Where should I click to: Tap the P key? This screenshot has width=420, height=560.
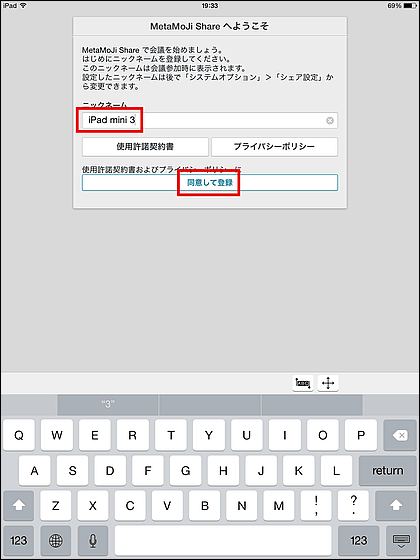coord(361,435)
